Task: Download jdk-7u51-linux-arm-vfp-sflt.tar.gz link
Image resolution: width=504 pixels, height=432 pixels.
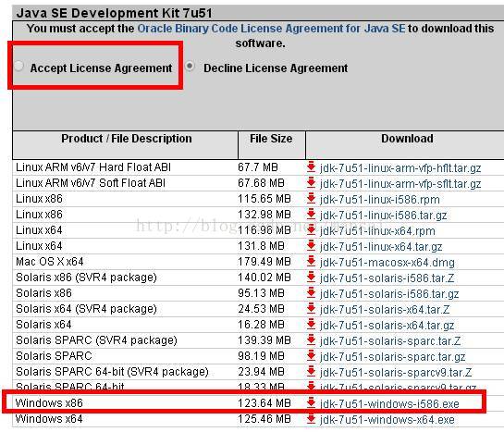Action: pyautogui.click(x=400, y=184)
